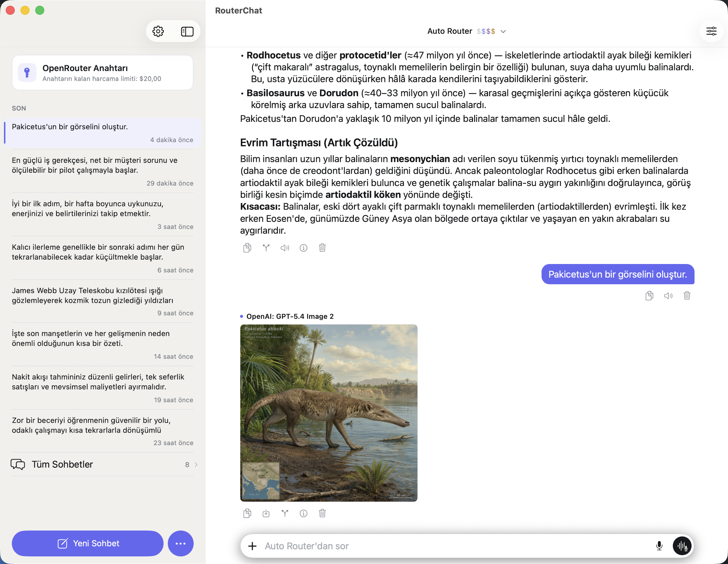728x564 pixels.
Task: Read the text response aloud
Action: pos(285,248)
